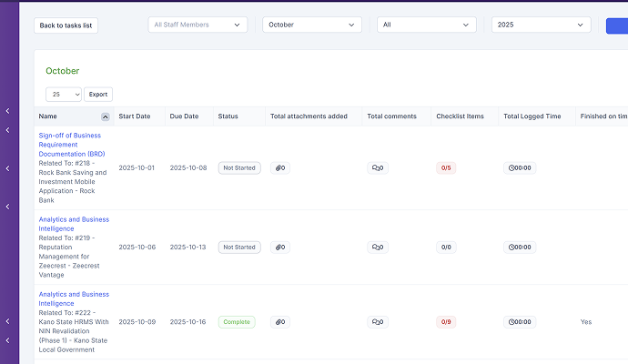Sort by the Due Date column header
The image size is (628, 364).
184,116
